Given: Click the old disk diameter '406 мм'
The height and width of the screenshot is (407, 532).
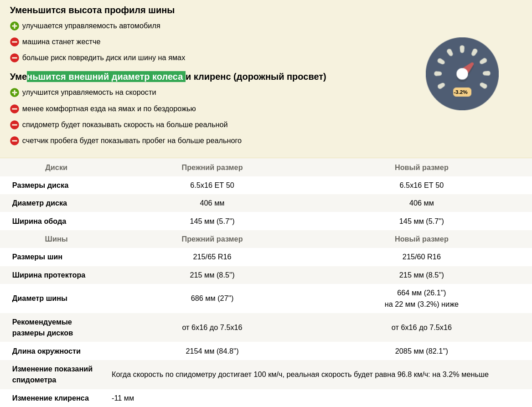Looking at the screenshot, I should click(212, 203).
